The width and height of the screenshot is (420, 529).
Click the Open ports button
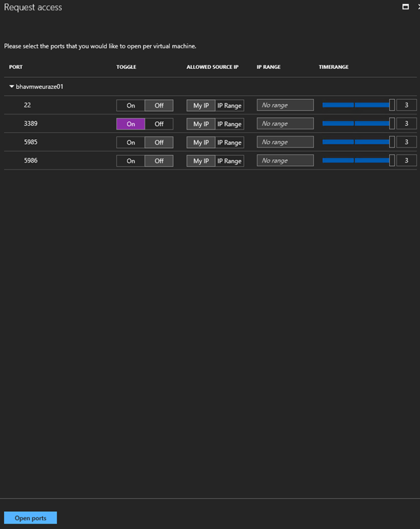(x=30, y=518)
